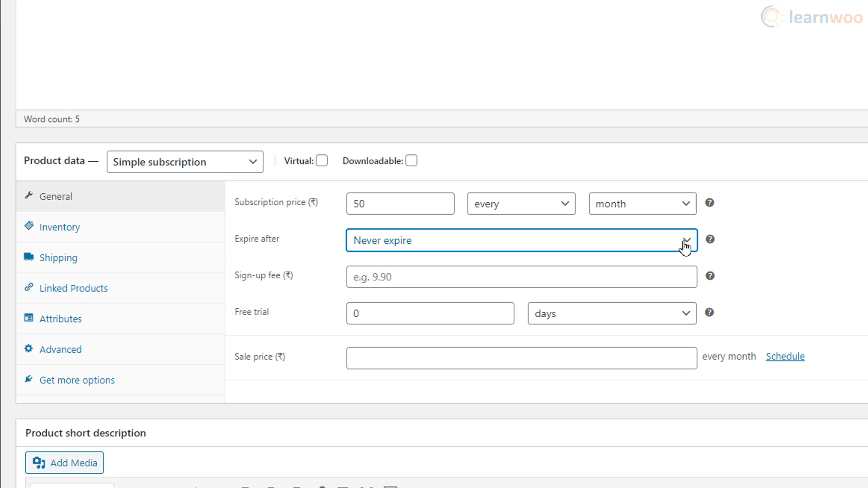Click the Add Media button
This screenshot has width=868, height=488.
click(x=64, y=463)
